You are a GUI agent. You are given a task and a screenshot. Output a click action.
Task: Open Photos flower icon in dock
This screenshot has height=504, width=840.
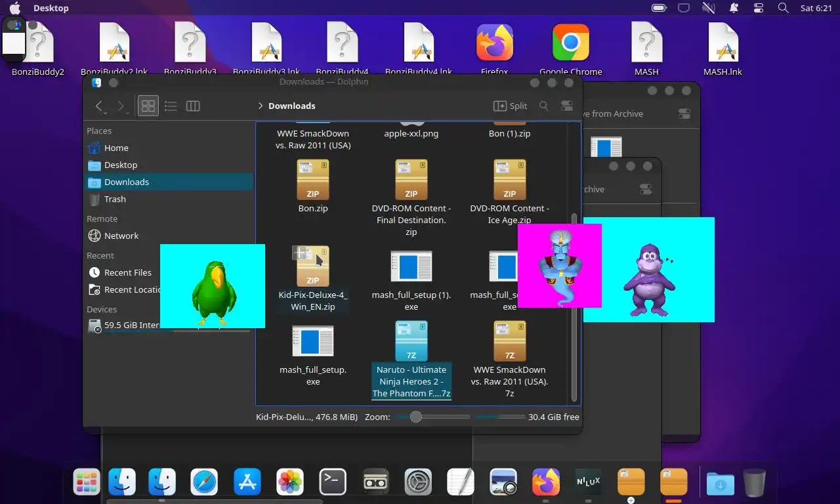point(290,482)
